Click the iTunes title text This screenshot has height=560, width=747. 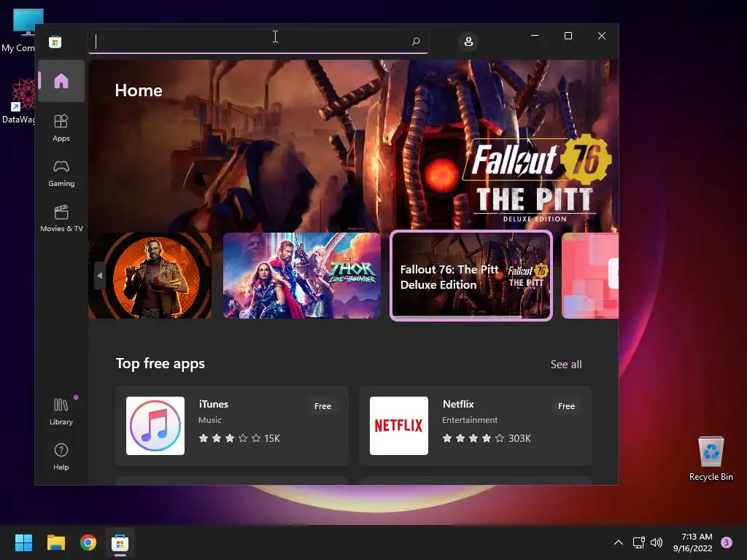coord(214,404)
